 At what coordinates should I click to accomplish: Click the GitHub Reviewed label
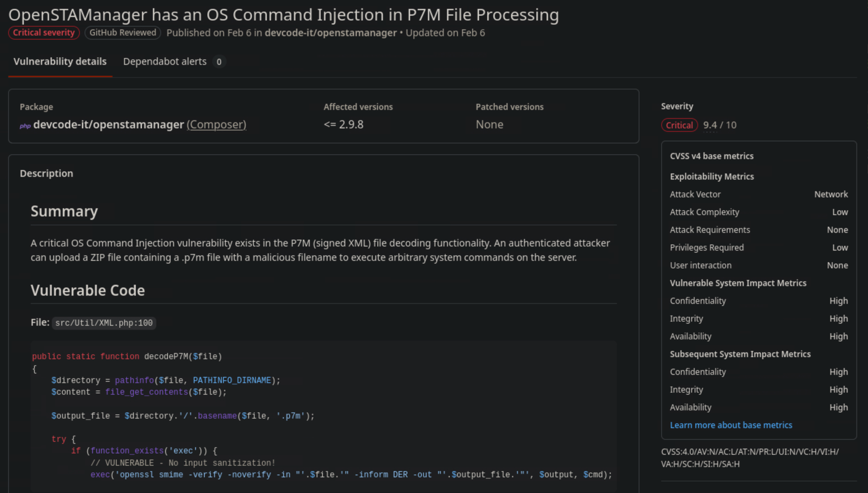(x=123, y=33)
